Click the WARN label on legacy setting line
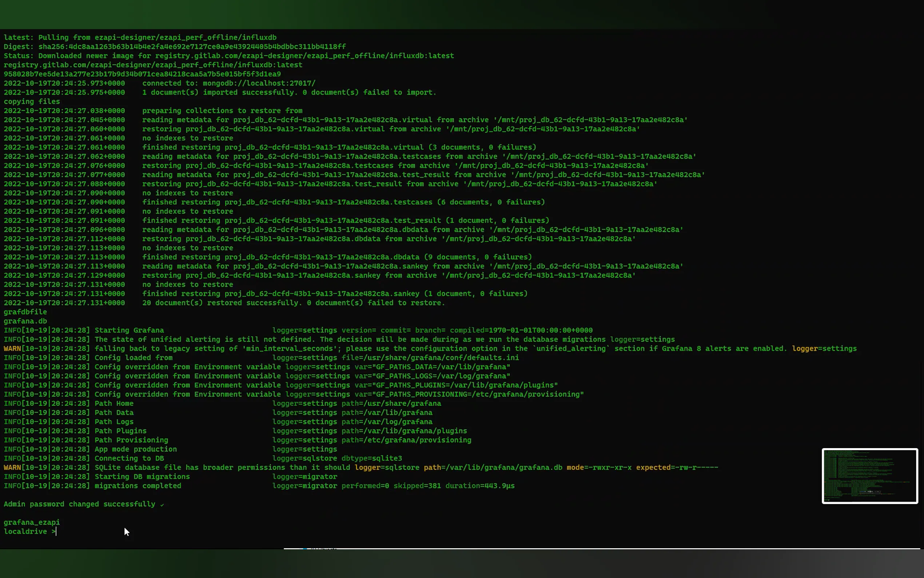 pos(12,349)
